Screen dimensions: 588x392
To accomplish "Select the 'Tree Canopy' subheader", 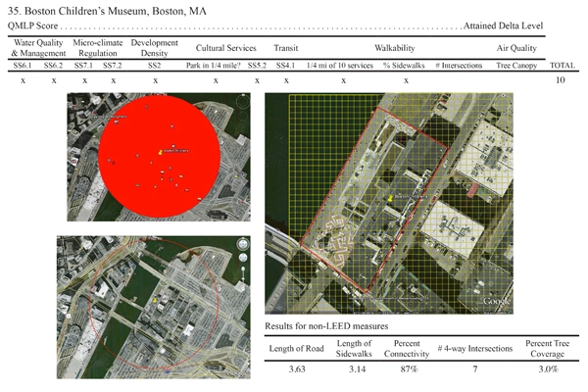I will (x=516, y=66).
